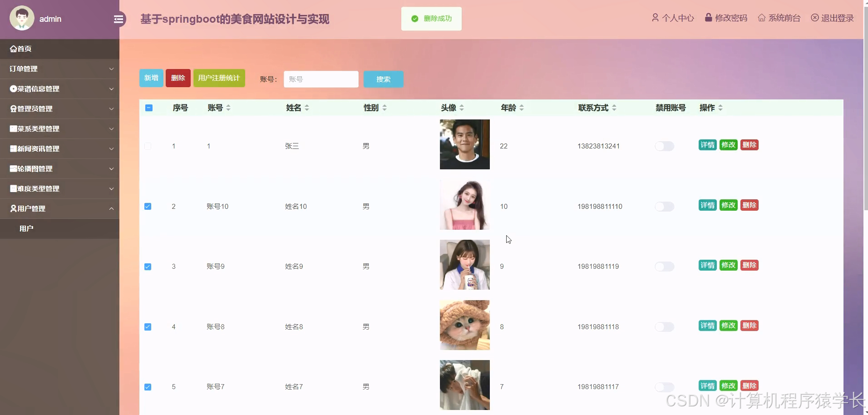Open 个人中心 via the person icon
Image resolution: width=868 pixels, height=415 pixels.
(x=656, y=18)
